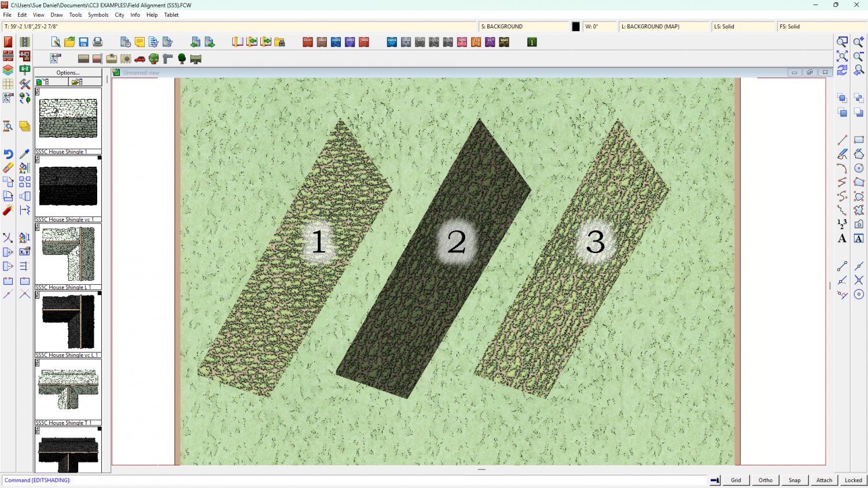Screen dimensions: 868x488
Task: Click the Number Label 123 tool
Action: [842, 224]
